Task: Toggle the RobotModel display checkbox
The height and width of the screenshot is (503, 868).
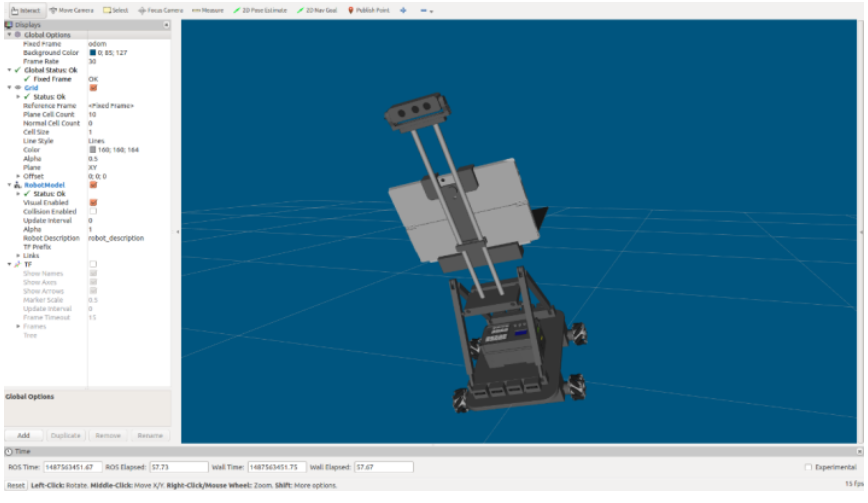Action: 93,185
